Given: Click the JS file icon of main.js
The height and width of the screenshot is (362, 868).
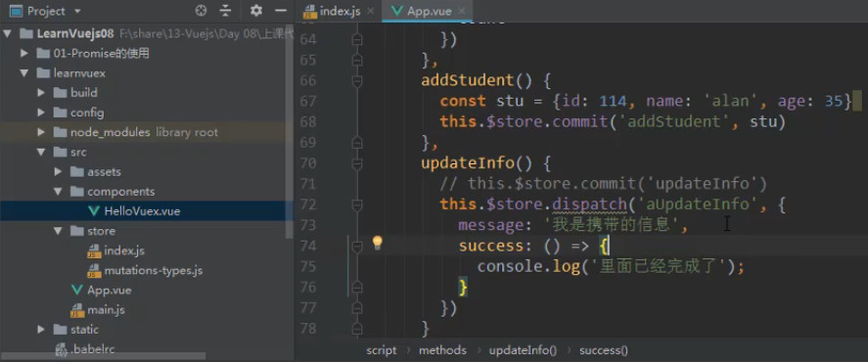Looking at the screenshot, I should click(x=77, y=310).
